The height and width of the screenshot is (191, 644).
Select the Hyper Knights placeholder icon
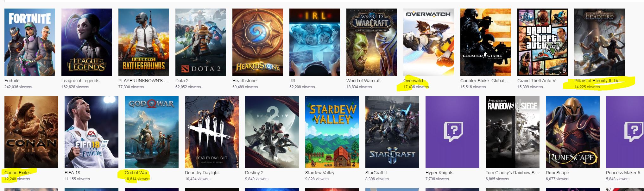pos(452,132)
